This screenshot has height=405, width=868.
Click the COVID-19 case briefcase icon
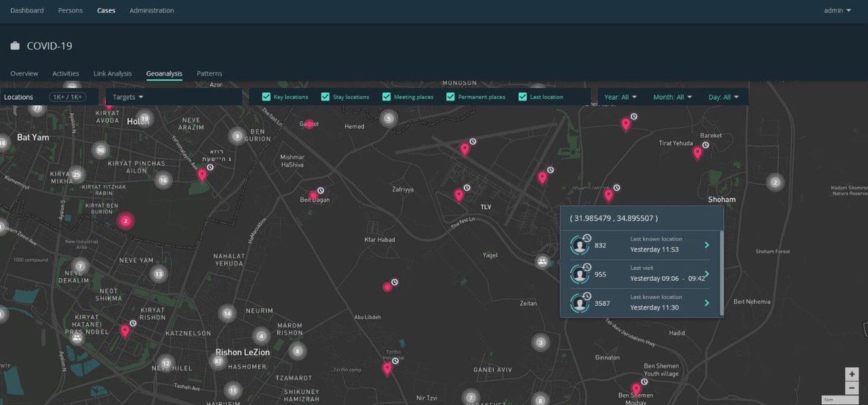15,46
